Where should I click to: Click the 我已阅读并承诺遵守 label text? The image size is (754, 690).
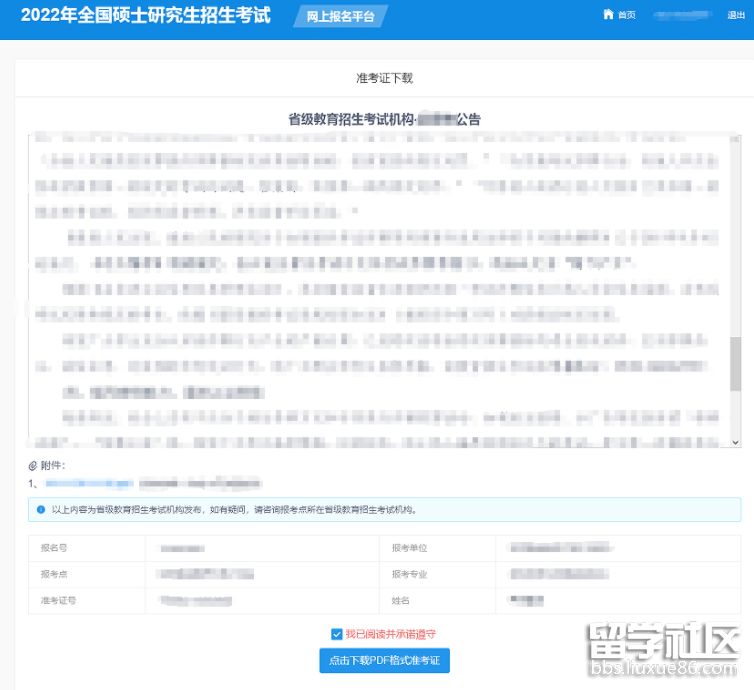pos(390,634)
